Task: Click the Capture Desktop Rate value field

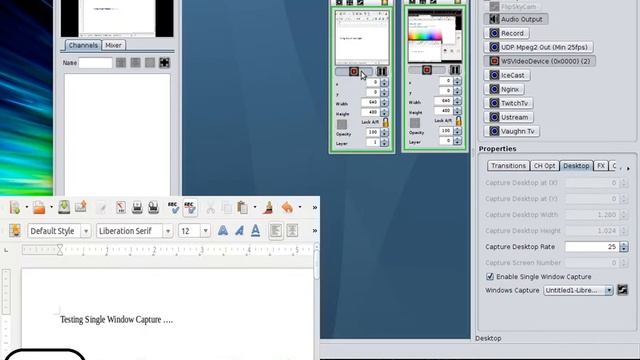Action: 592,247
